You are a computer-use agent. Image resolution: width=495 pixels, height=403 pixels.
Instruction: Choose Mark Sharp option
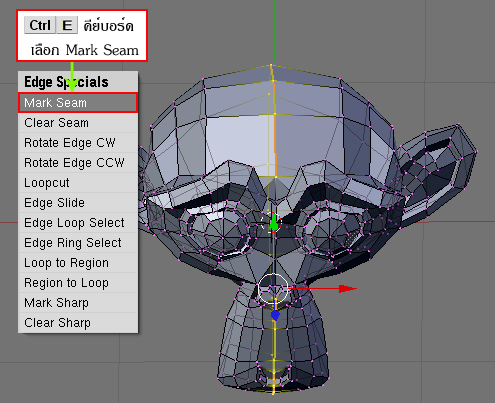pos(78,303)
